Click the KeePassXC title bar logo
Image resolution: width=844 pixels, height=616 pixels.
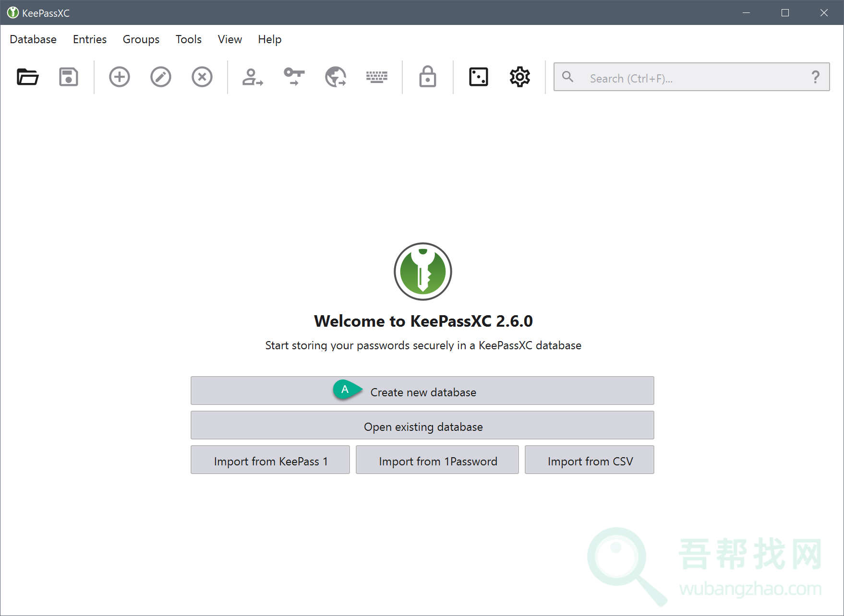(13, 13)
